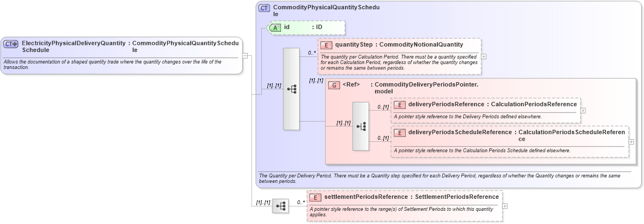Click the CT icon beside CommodityPhysicalQuantitySchedule header
This screenshot has height=224, width=644.
pos(264,8)
